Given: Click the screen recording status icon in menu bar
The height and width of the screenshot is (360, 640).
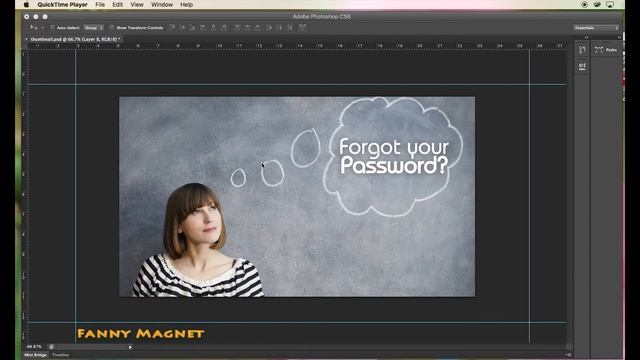Looking at the screenshot, I should [584, 4].
